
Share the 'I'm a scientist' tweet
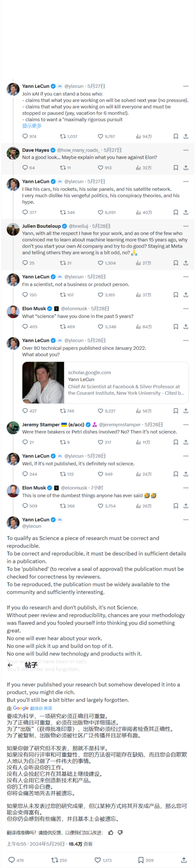186,295
